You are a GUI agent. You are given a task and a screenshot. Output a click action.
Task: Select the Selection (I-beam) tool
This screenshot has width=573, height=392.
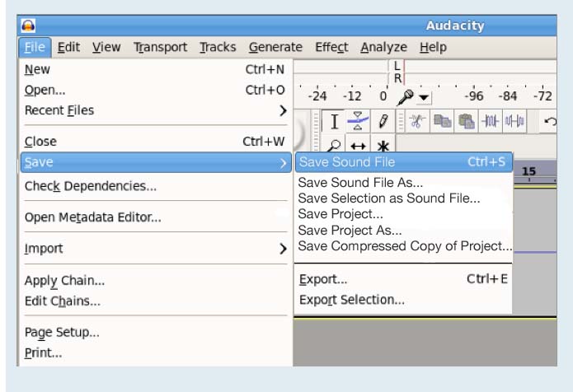coord(335,121)
